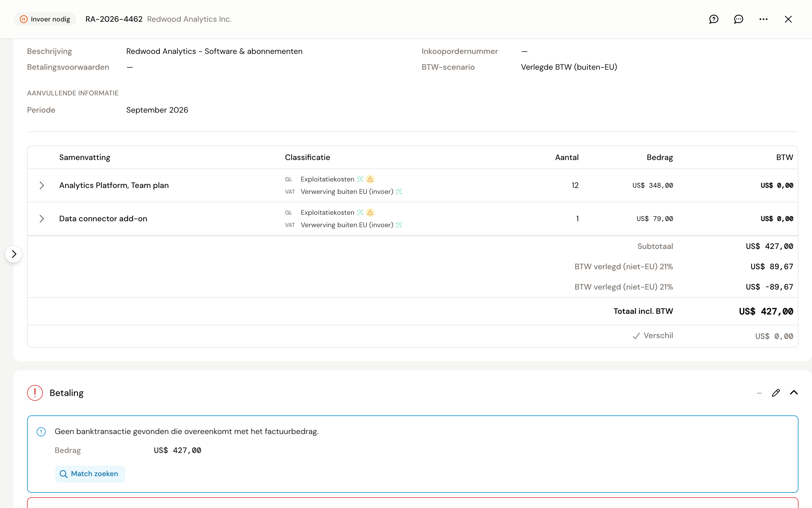Viewport: 812px width, 508px height.
Task: Collapse the Betaling section
Action: (794, 393)
